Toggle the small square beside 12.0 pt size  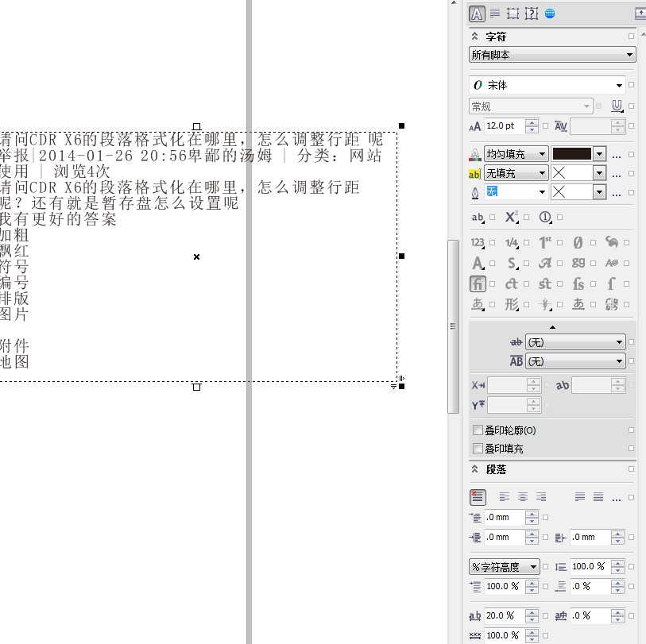point(545,125)
